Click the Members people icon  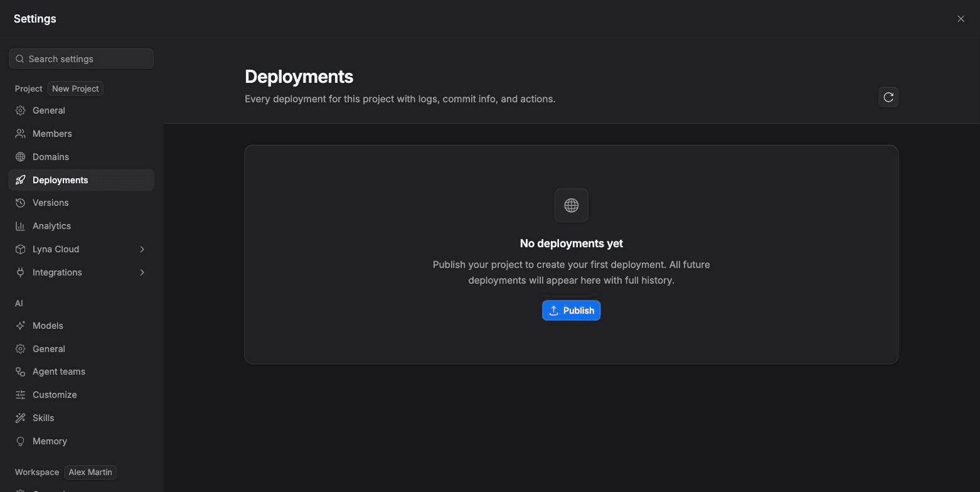tap(21, 134)
